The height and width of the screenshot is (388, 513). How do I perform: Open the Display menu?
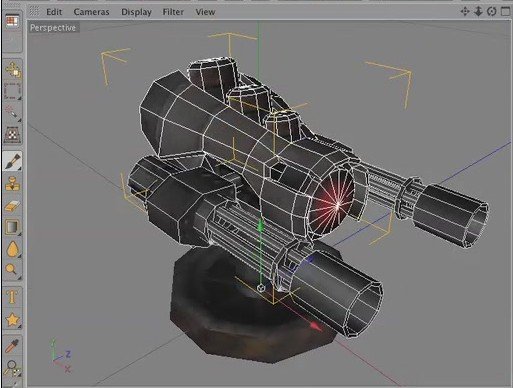pyautogui.click(x=136, y=12)
